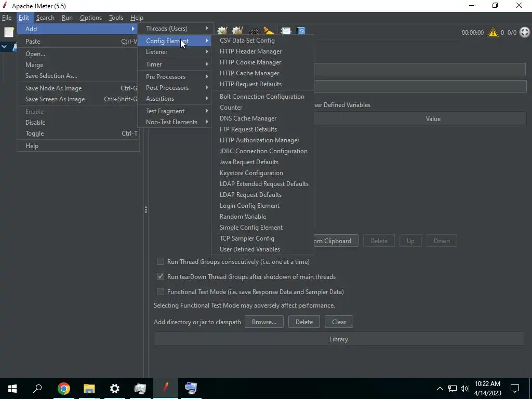
Task: Open File Explorer from the taskbar
Action: coord(89,389)
